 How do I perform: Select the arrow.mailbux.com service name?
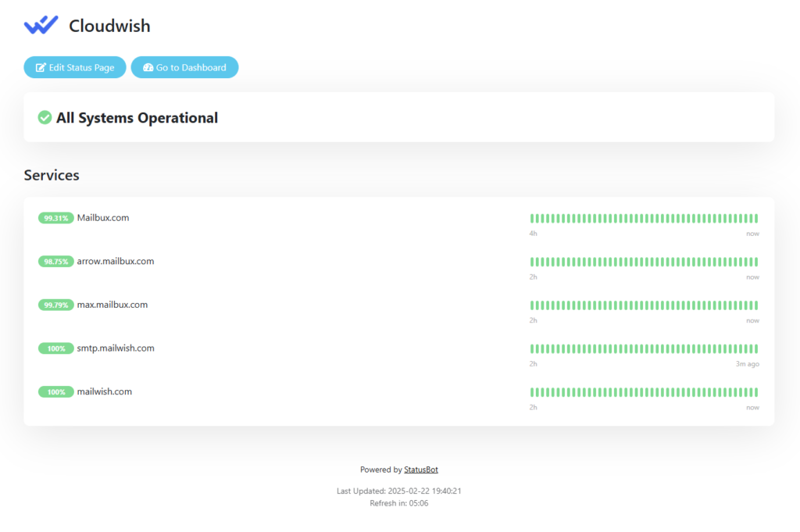(114, 261)
